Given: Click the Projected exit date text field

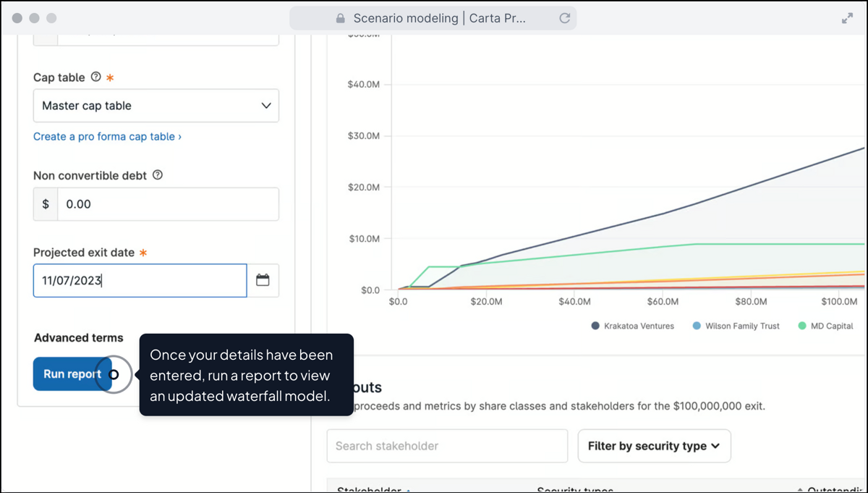Looking at the screenshot, I should pos(140,280).
